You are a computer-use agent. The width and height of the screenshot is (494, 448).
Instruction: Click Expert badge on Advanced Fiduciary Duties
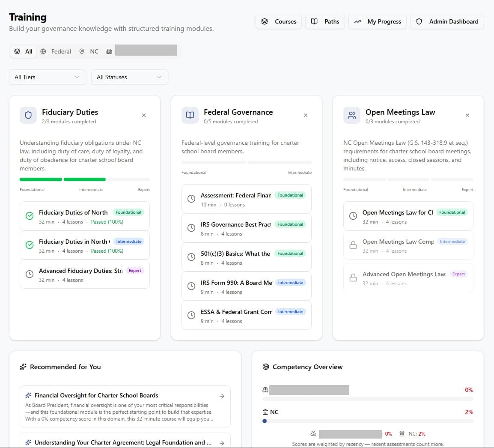(135, 271)
